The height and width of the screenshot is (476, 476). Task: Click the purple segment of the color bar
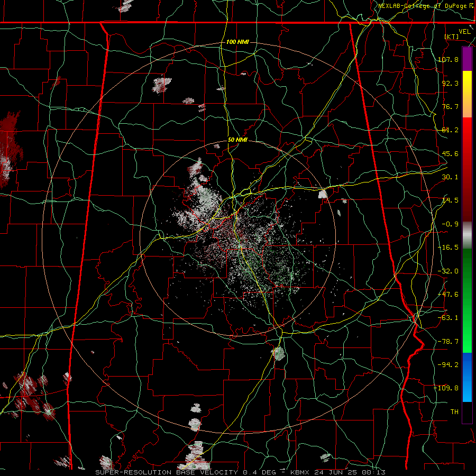coord(467,59)
